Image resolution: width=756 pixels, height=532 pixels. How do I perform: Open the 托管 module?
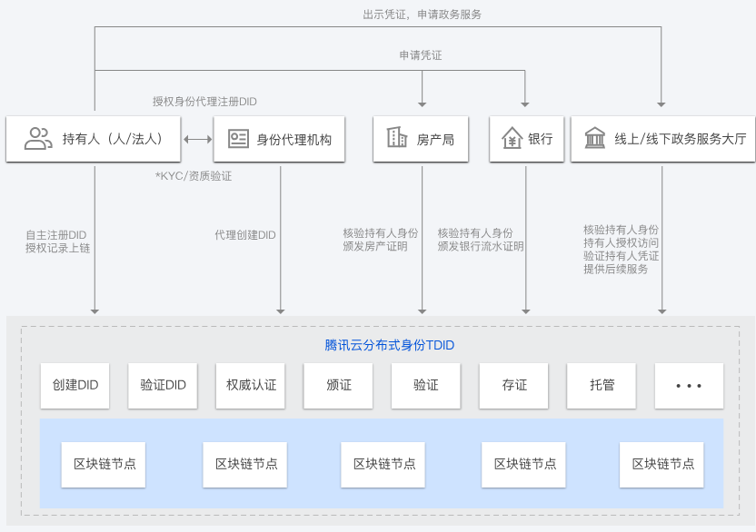click(601, 385)
